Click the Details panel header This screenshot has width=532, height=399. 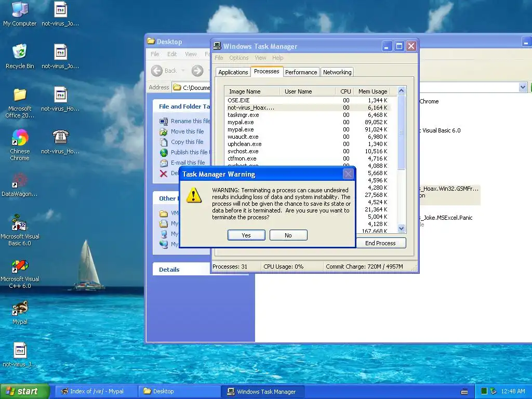coord(200,270)
